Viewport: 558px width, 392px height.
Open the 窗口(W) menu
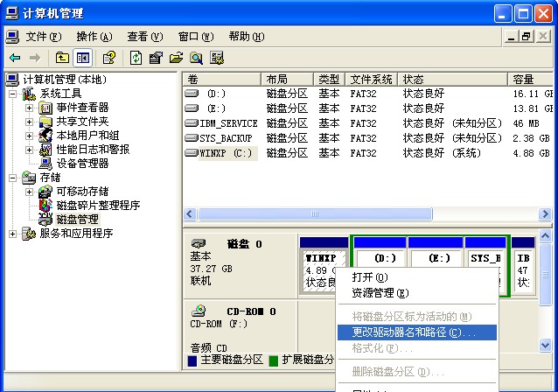pos(196,37)
